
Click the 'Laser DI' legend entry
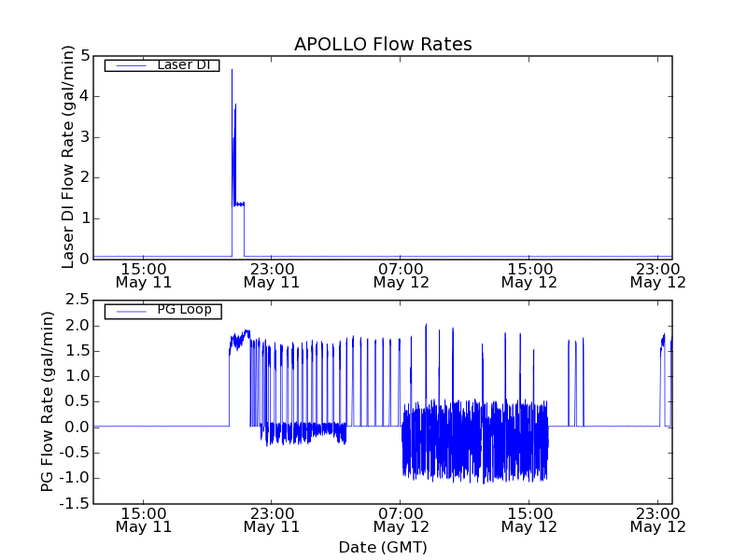point(162,65)
